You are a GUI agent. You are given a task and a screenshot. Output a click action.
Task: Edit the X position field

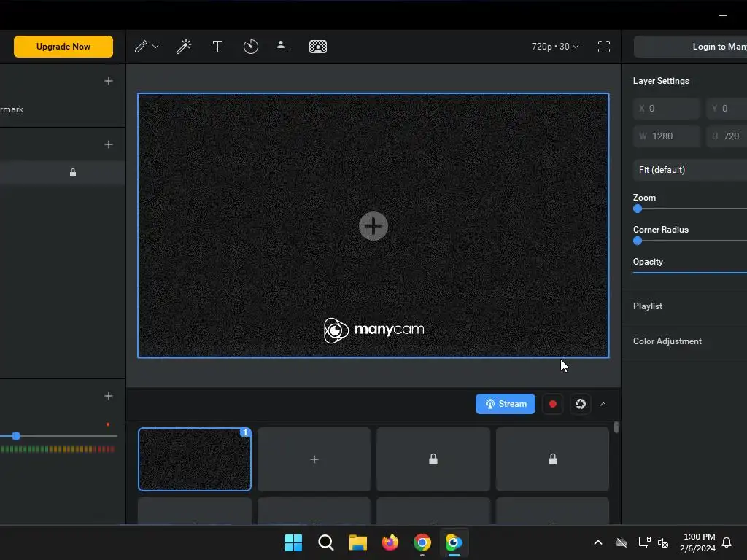(x=667, y=109)
